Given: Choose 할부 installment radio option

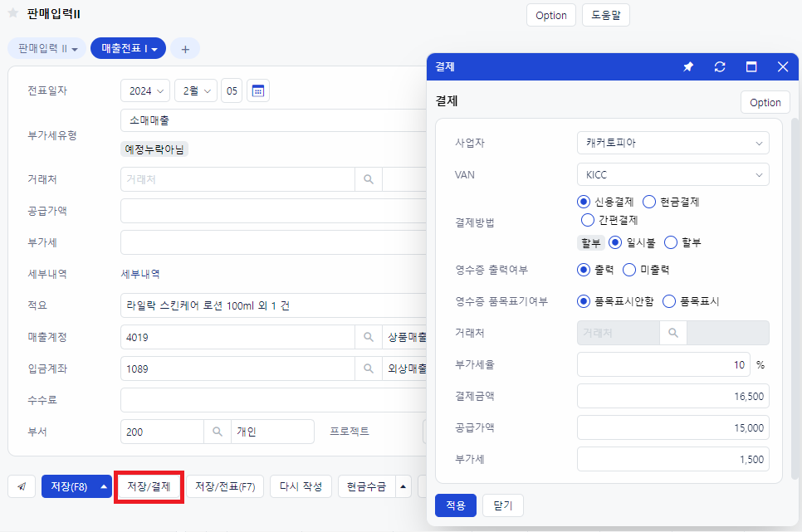Looking at the screenshot, I should [x=671, y=242].
